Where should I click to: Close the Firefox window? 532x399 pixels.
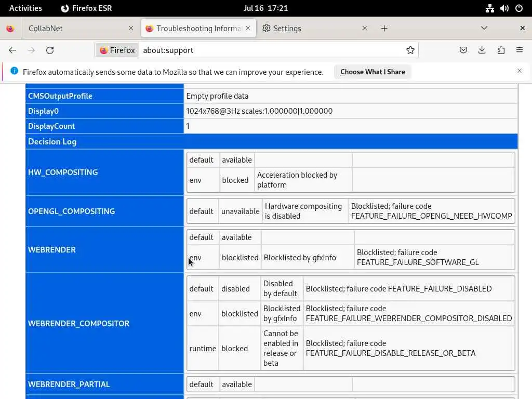(x=523, y=29)
